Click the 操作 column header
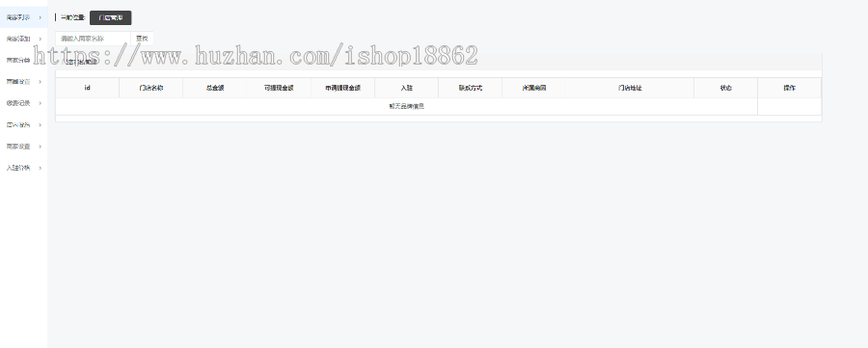Viewport: 868px width, 348px height. tap(789, 88)
